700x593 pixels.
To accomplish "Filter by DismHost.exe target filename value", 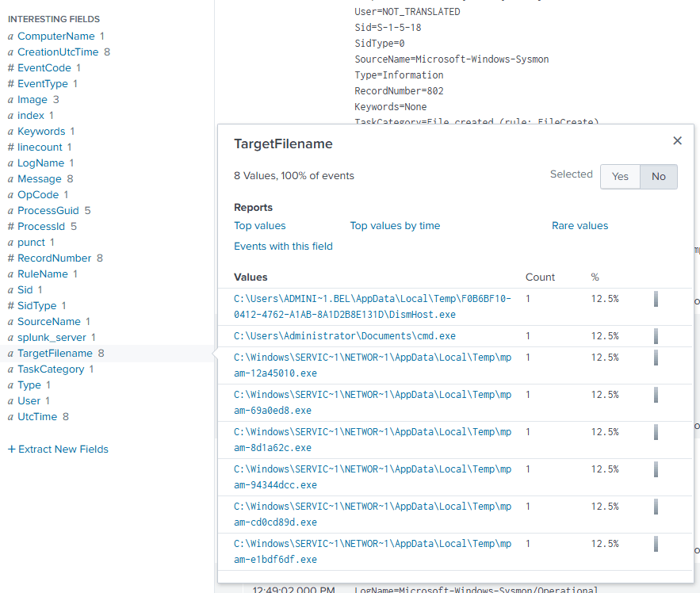I will coord(373,307).
